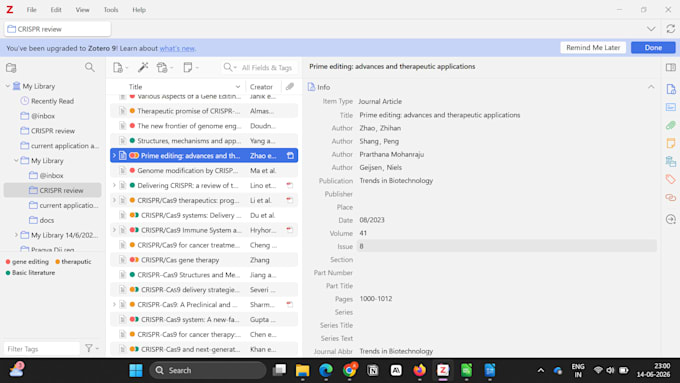
Task: Jump to Tags section in side navigation
Action: (x=671, y=179)
